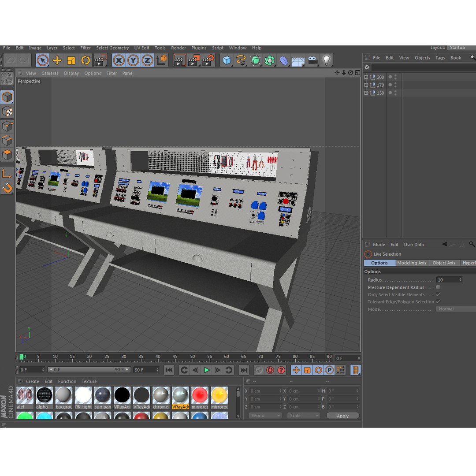Switch to Edges mode

(x=7, y=141)
